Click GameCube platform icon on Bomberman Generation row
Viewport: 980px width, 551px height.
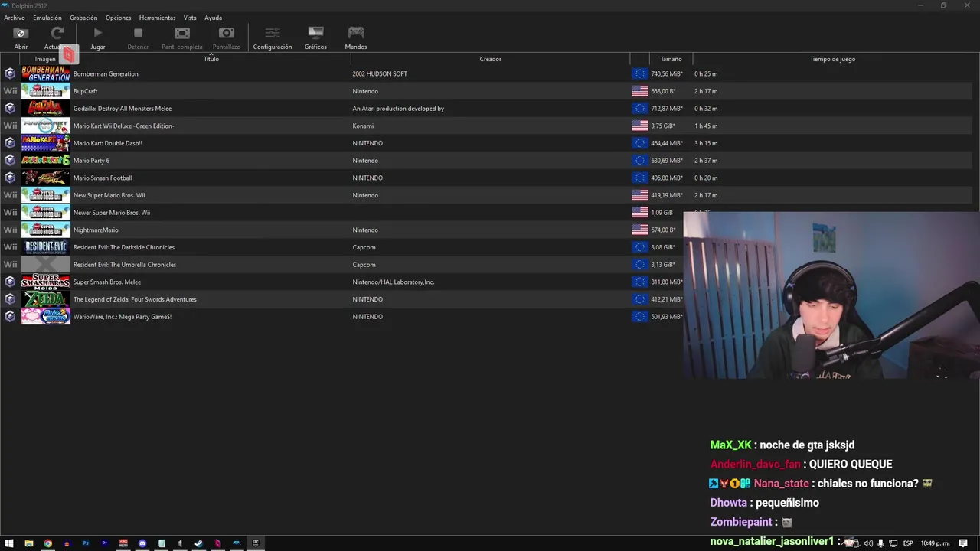tap(10, 73)
